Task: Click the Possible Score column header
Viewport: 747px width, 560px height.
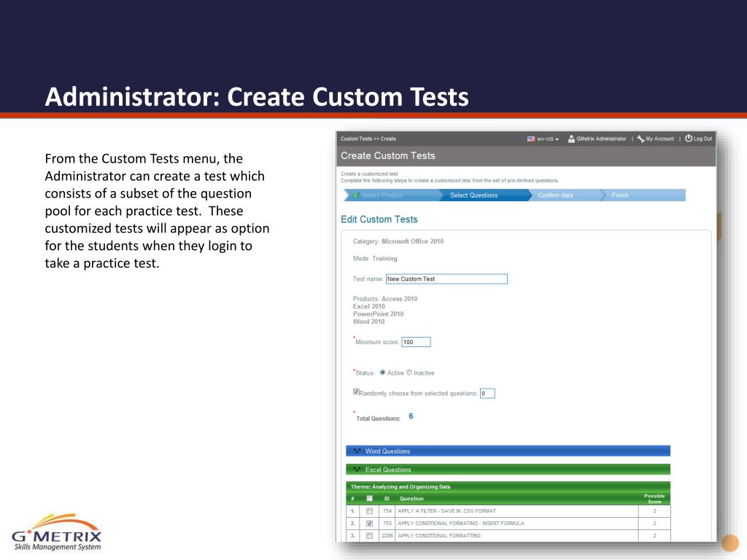Action: click(654, 499)
